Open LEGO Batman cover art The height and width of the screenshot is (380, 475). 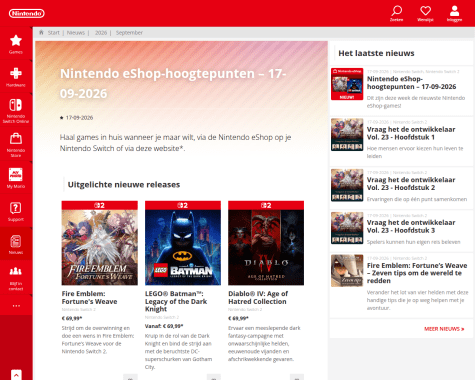(x=183, y=247)
